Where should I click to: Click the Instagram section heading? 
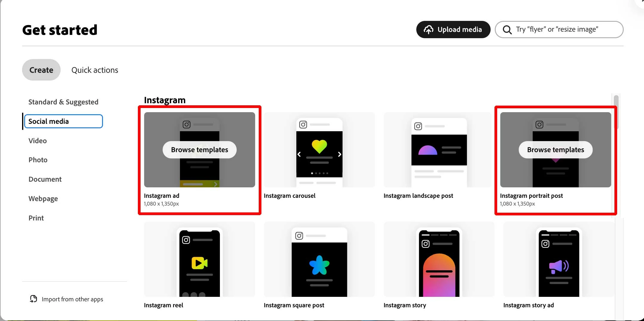pos(165,100)
